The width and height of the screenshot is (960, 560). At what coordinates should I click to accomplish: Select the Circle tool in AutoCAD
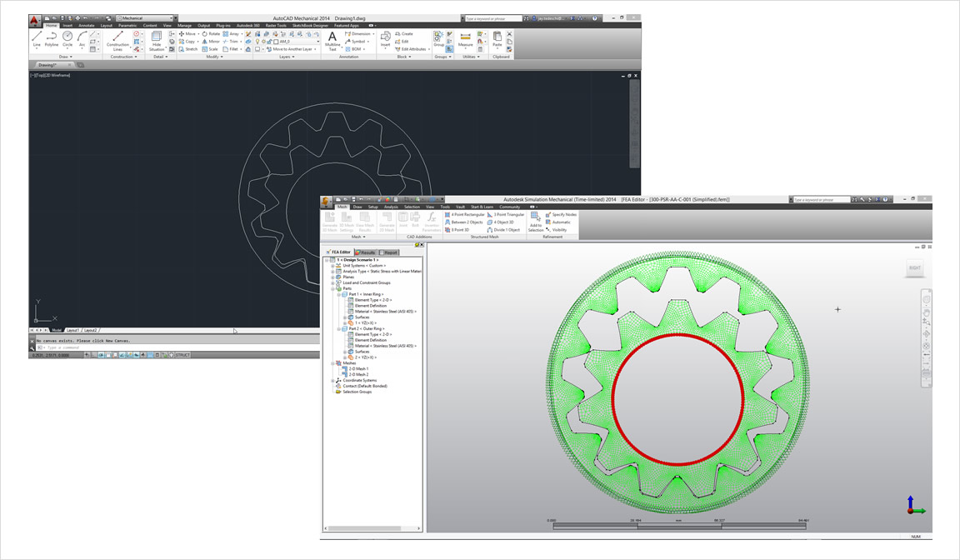pos(67,39)
